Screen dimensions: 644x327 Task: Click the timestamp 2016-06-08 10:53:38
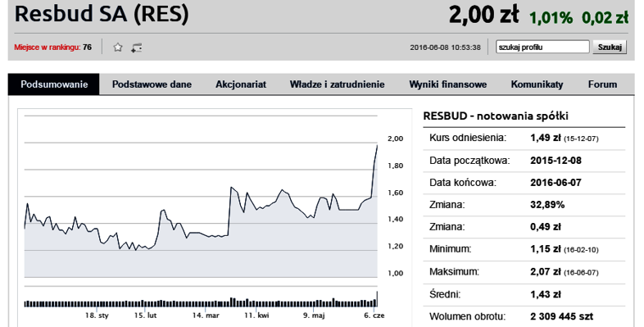coord(445,48)
